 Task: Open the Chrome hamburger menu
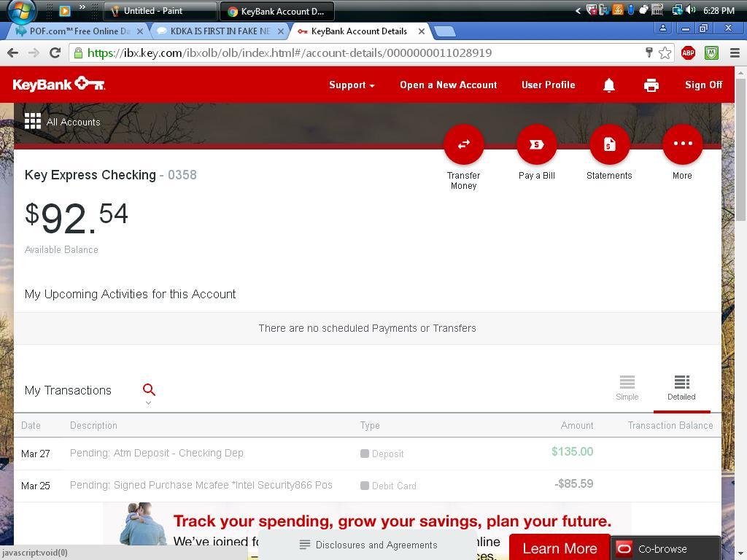[x=735, y=52]
